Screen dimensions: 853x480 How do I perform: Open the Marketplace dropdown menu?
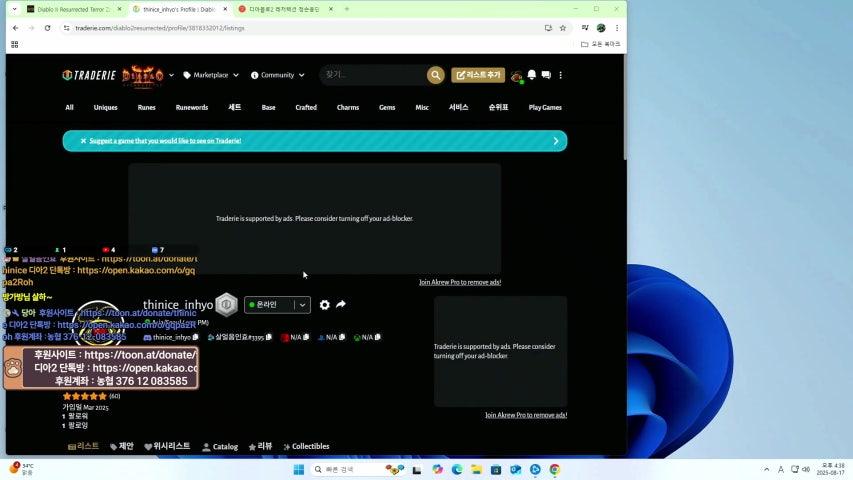[211, 75]
